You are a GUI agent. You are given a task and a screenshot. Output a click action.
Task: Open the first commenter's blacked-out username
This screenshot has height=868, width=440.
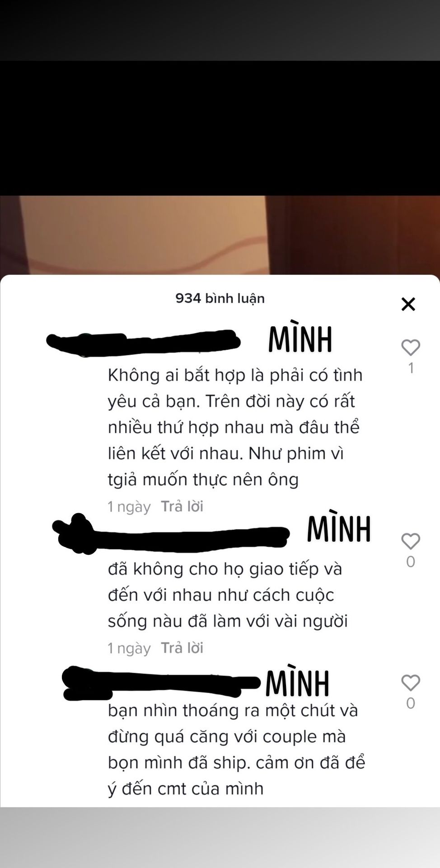pyautogui.click(x=143, y=341)
